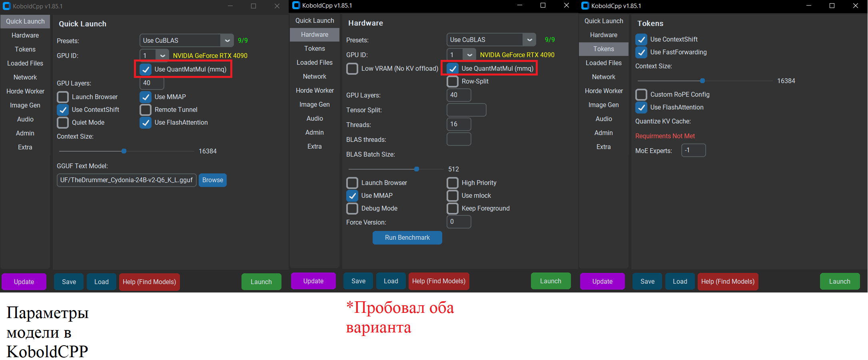The width and height of the screenshot is (868, 360).
Task: Click Threads input field
Action: [x=459, y=125]
